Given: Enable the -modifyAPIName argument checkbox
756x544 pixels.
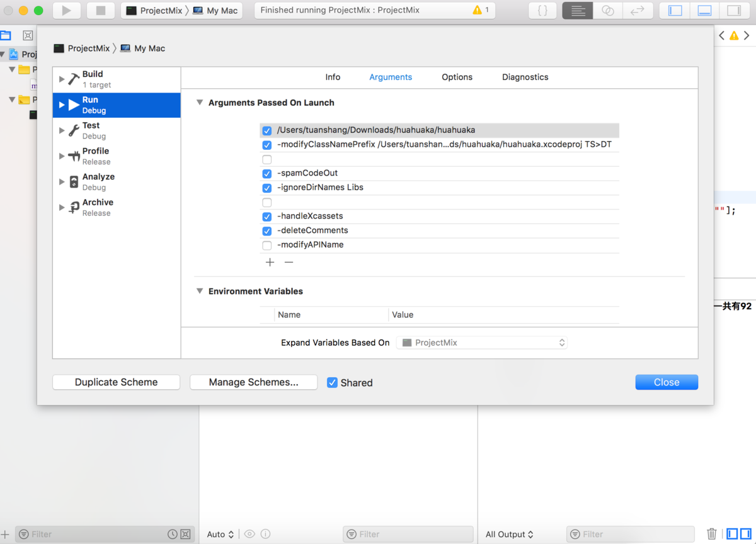Looking at the screenshot, I should [x=267, y=245].
